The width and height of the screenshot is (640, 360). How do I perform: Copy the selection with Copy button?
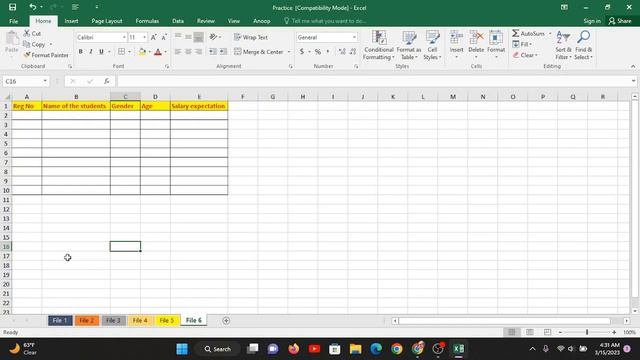(34, 44)
